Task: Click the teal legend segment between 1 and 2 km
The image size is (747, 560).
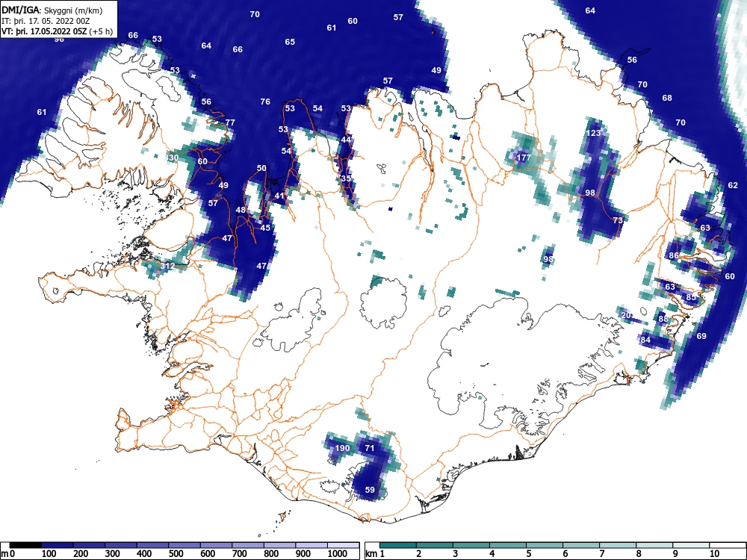Action: [x=398, y=545]
